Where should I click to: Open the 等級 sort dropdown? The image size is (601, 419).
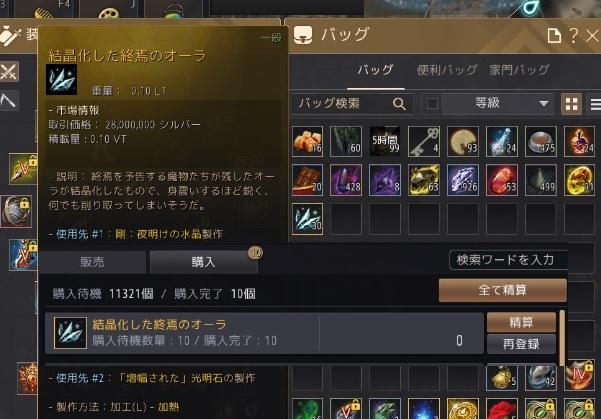(x=498, y=104)
